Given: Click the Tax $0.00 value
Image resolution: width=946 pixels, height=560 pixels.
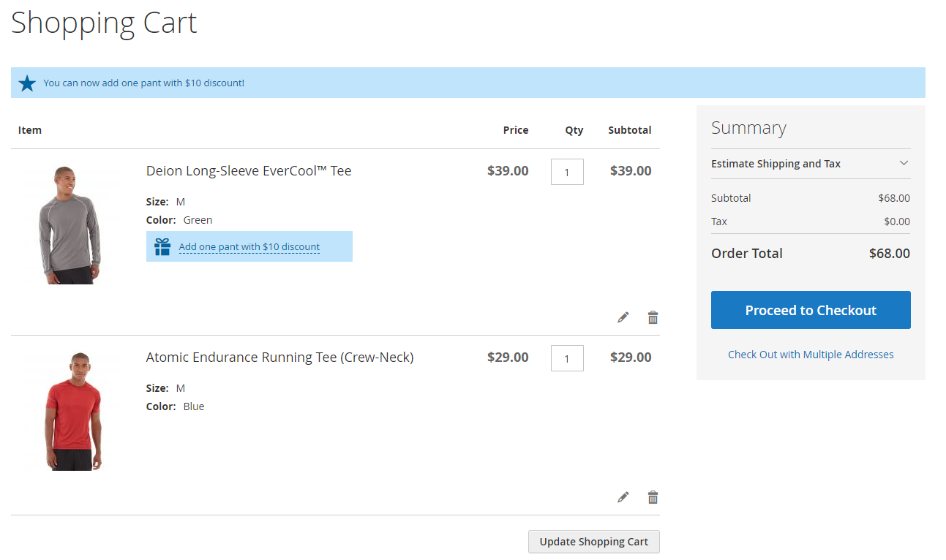Looking at the screenshot, I should (897, 222).
